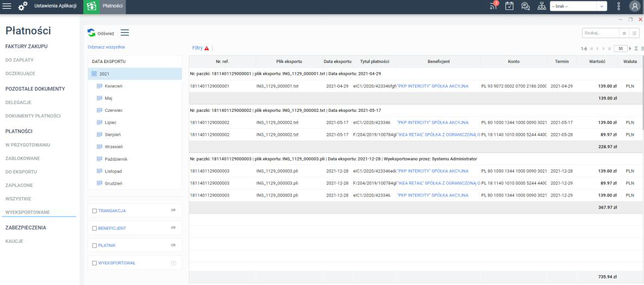Open the DO ZAPŁATY sidebar section
The image size is (644, 285).
pyautogui.click(x=20, y=60)
